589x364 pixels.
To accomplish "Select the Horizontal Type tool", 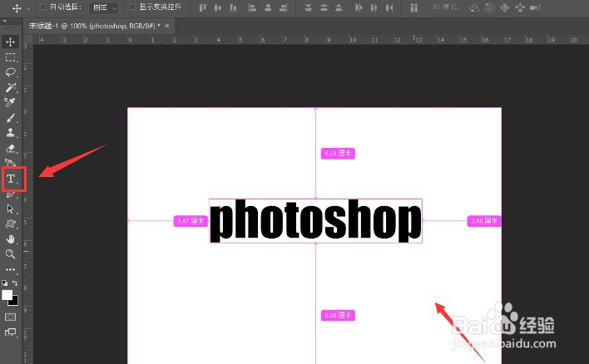I will click(x=11, y=179).
